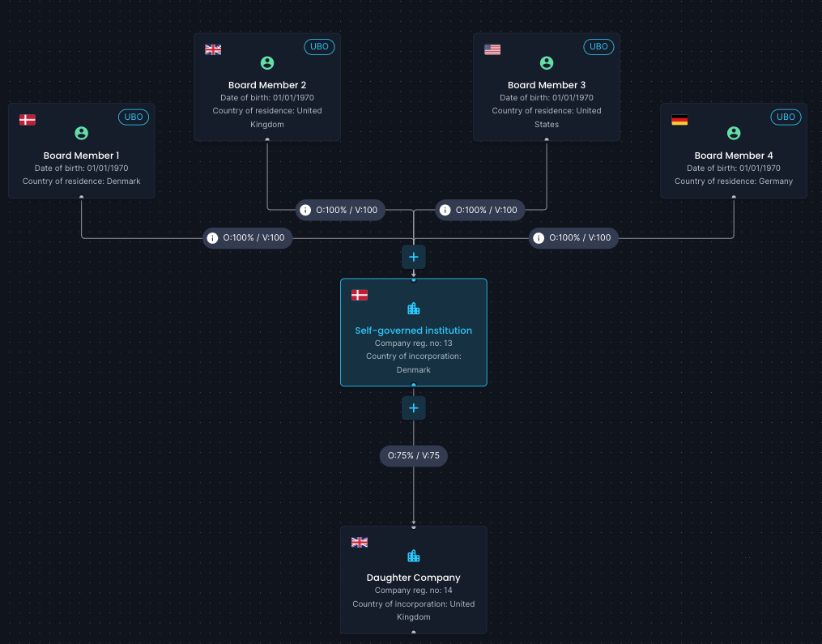Select the O:75% / V:75 ownership label

(414, 456)
